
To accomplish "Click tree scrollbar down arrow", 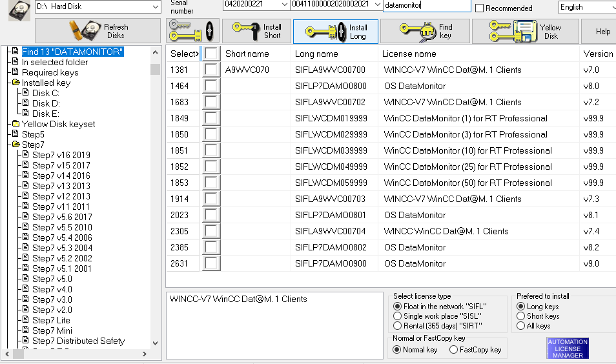I will [x=155, y=343].
